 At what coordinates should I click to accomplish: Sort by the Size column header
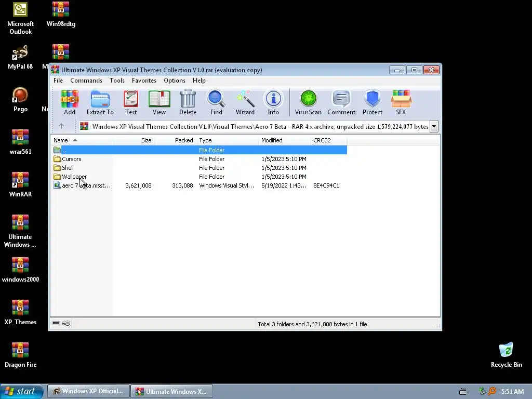(x=134, y=140)
